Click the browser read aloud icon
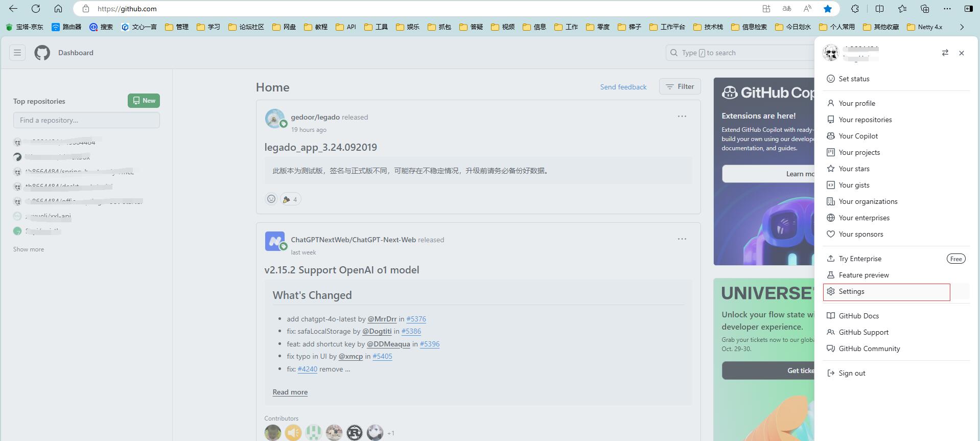This screenshot has width=980, height=441. click(807, 9)
